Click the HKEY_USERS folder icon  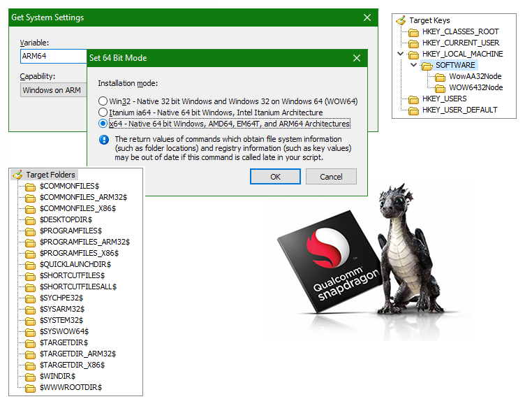pos(413,99)
